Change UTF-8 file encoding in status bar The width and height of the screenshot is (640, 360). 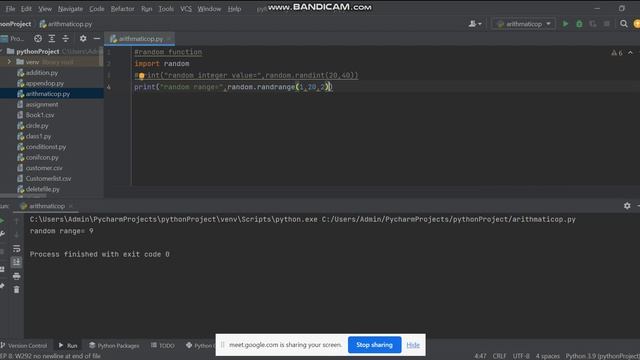coord(521,356)
